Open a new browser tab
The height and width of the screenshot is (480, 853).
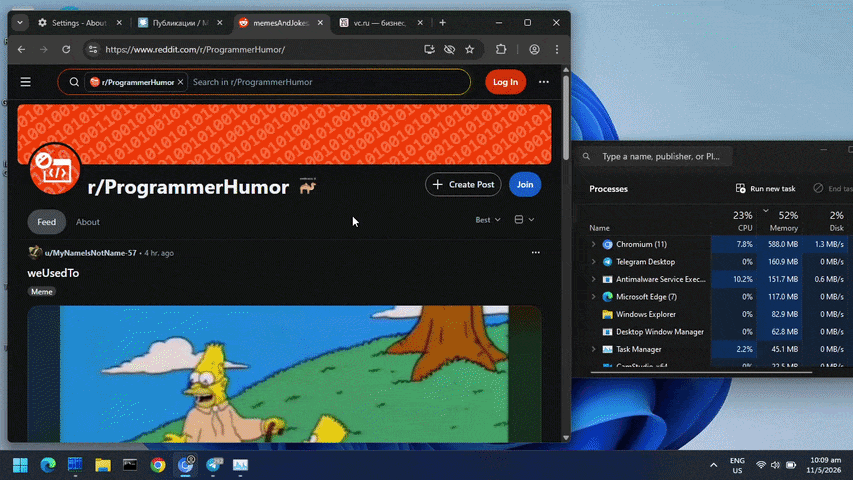(x=442, y=23)
